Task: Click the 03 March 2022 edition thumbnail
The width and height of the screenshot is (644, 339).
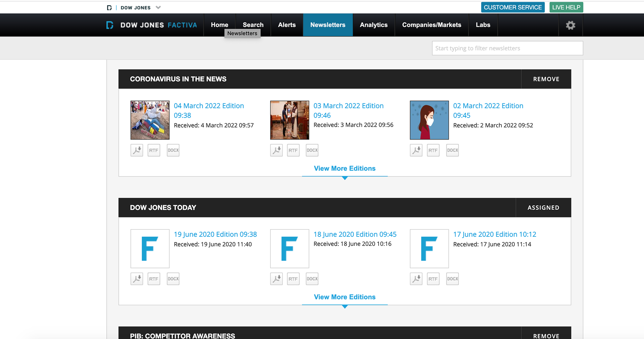Action: (289, 120)
